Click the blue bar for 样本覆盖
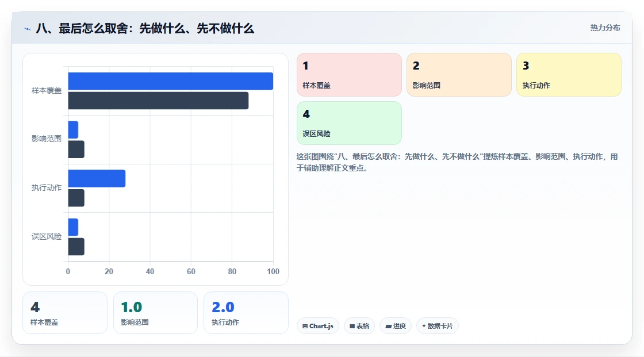Screen dimensions: 644x357 click(x=170, y=81)
